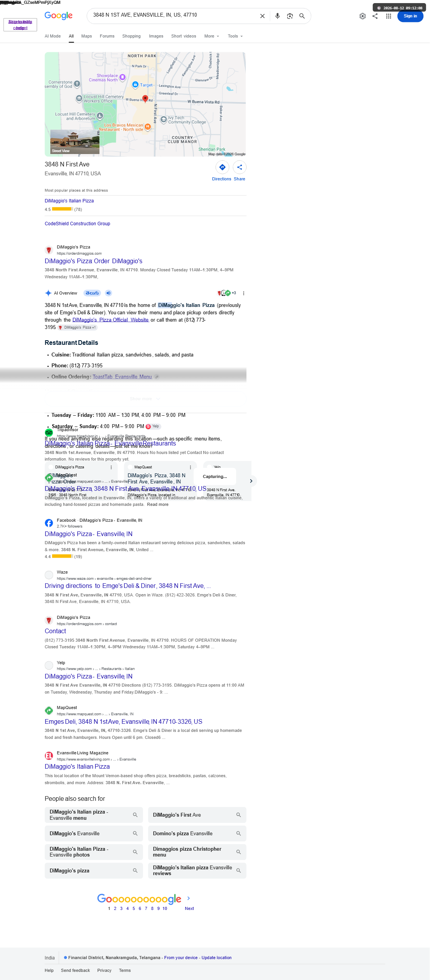This screenshot has height=980, width=435.
Task: Open DiMaggio's Pizza Contact result
Action: (55, 631)
